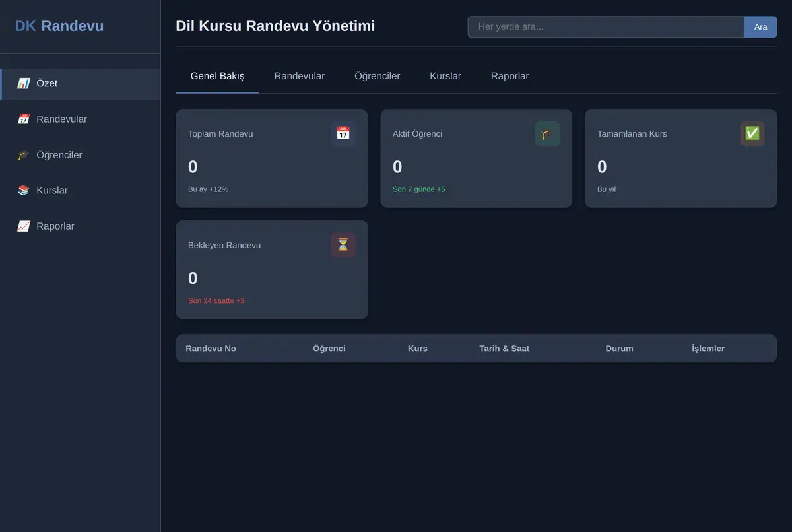
Task: Click the Randevu No column header
Action: pyautogui.click(x=211, y=349)
